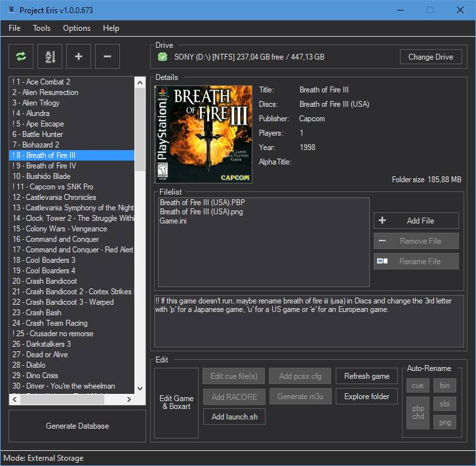Click the Breath of Fire III cover art

click(203, 134)
